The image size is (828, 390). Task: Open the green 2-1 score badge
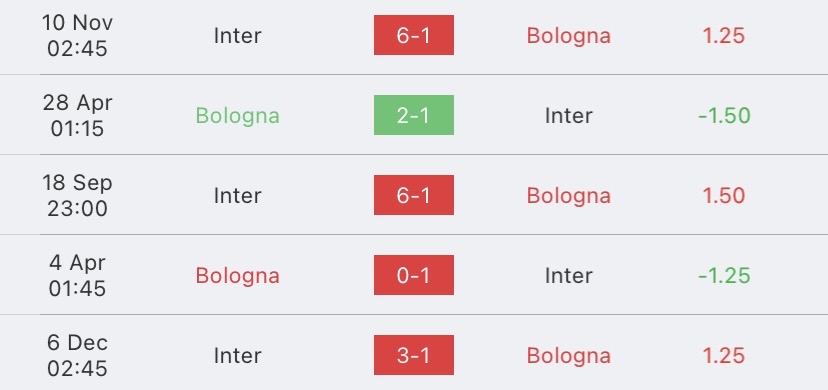tap(413, 115)
